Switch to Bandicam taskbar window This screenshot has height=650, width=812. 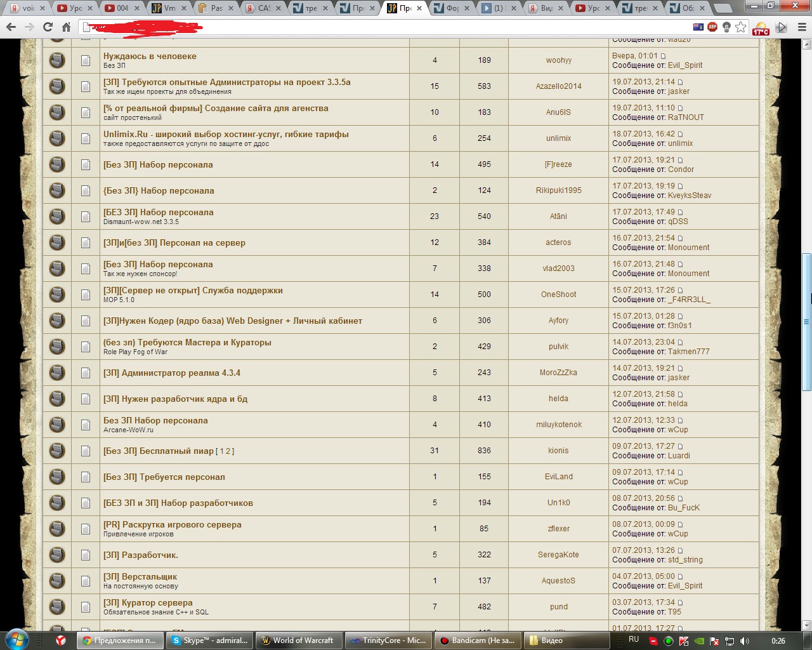click(x=478, y=640)
